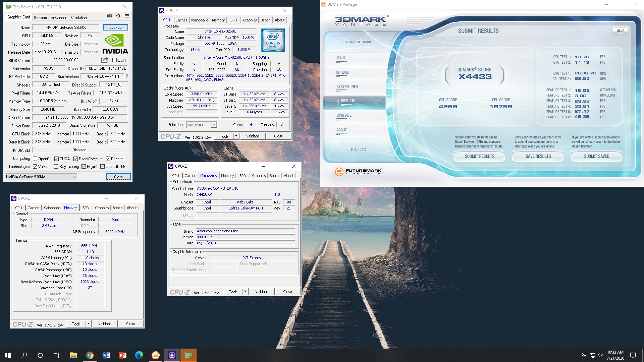Select Caches tab in top CPU-Z window

(181, 20)
